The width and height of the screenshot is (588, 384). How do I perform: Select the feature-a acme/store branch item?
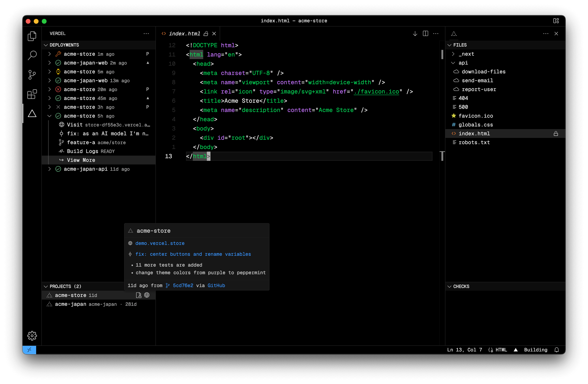point(99,142)
